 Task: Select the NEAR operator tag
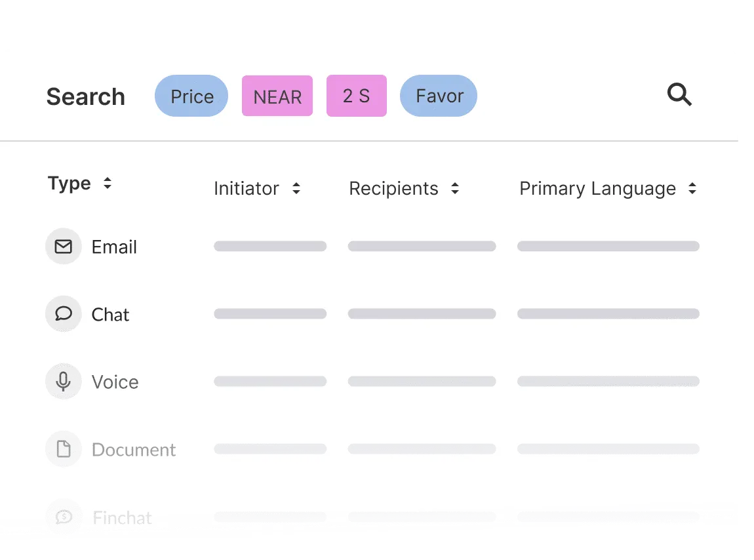(x=277, y=96)
